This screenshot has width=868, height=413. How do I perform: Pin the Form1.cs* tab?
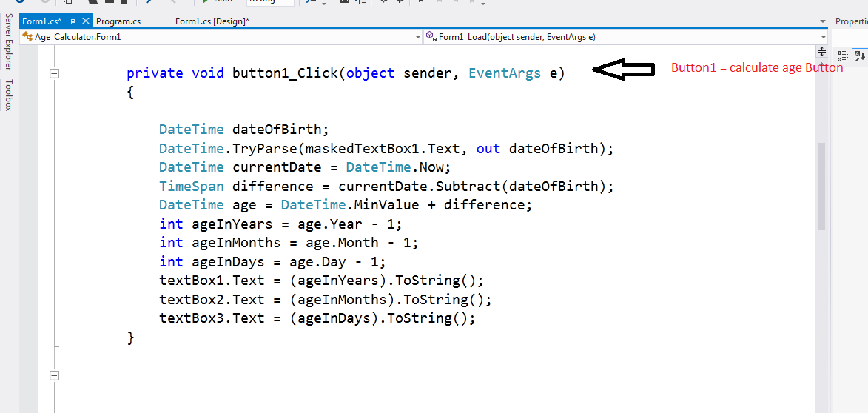(72, 21)
